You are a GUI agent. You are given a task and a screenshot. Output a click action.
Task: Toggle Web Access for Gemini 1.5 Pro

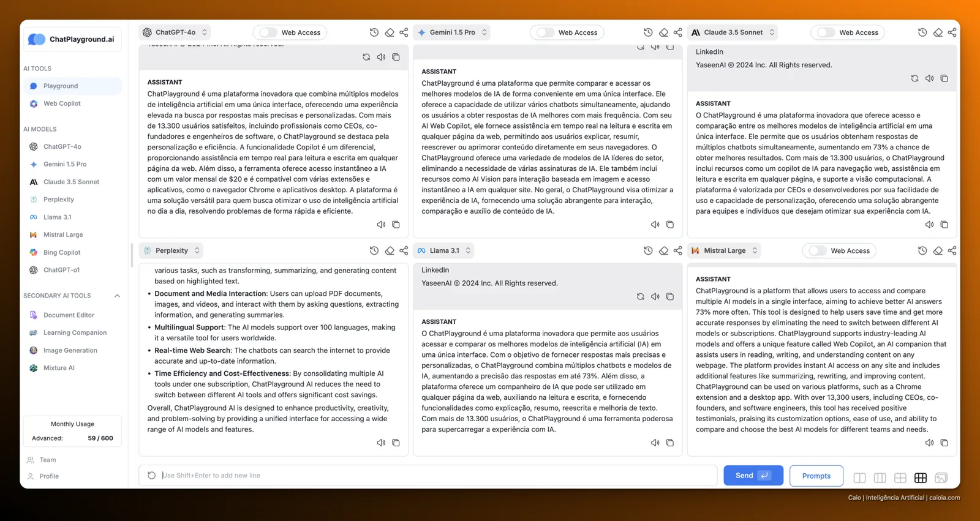point(545,32)
